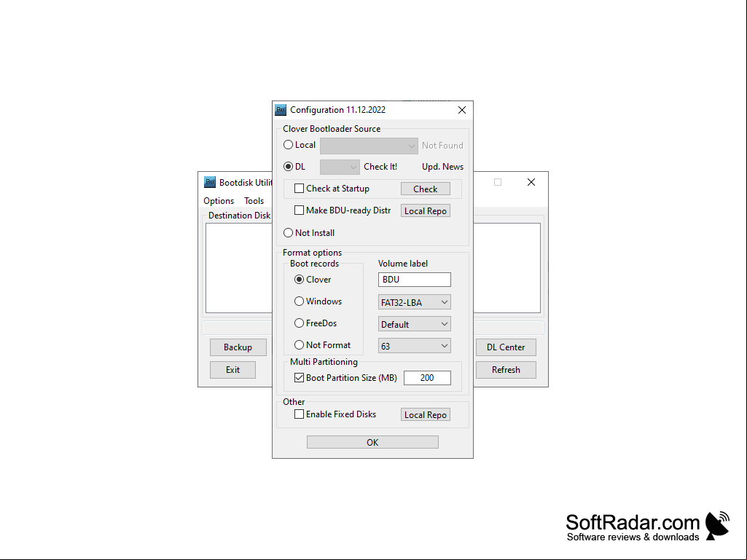Screen dimensions: 747x560
Task: Click the Upd. News label
Action: (x=442, y=167)
